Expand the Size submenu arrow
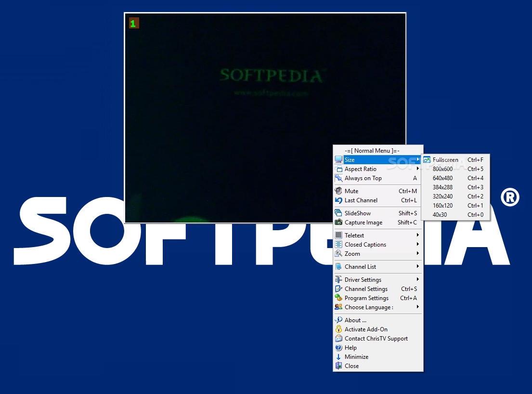 coord(418,159)
